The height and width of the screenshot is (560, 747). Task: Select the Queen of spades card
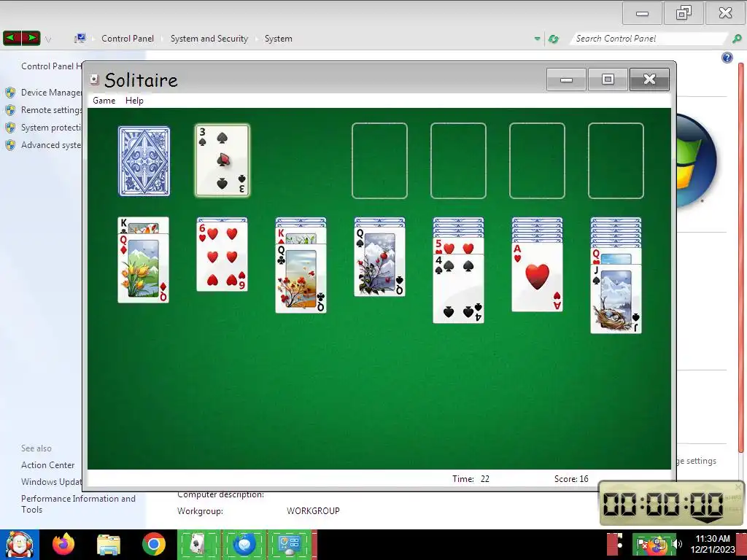coord(379,262)
